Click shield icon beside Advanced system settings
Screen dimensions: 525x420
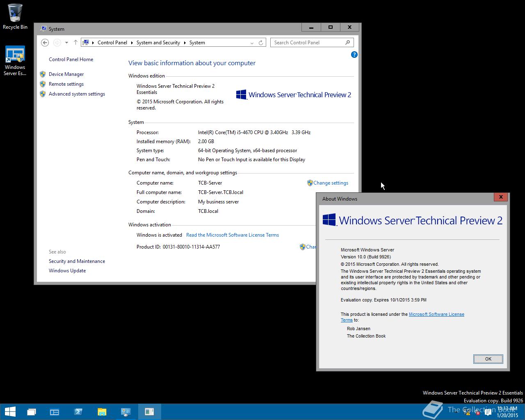click(43, 94)
